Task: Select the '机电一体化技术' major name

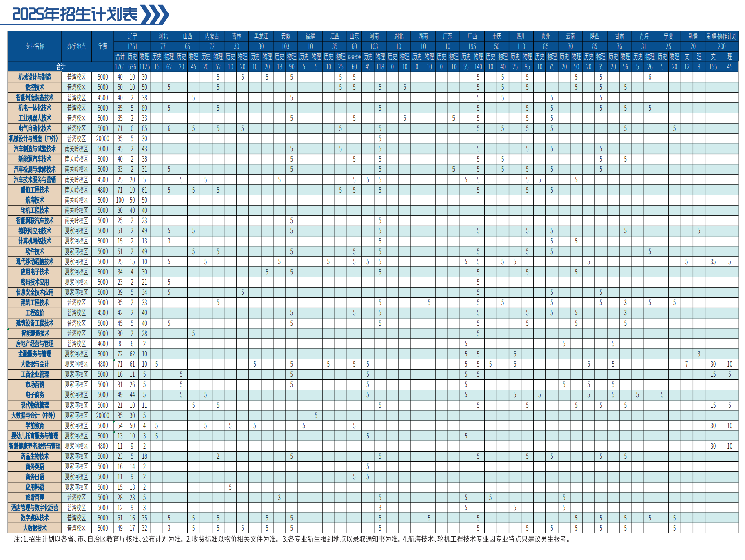Action: pyautogui.click(x=35, y=108)
